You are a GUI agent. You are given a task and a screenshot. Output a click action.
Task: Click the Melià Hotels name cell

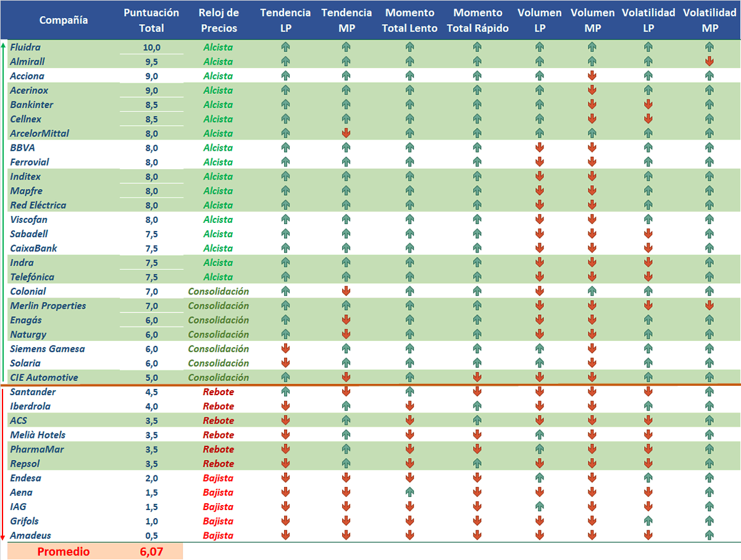38,435
